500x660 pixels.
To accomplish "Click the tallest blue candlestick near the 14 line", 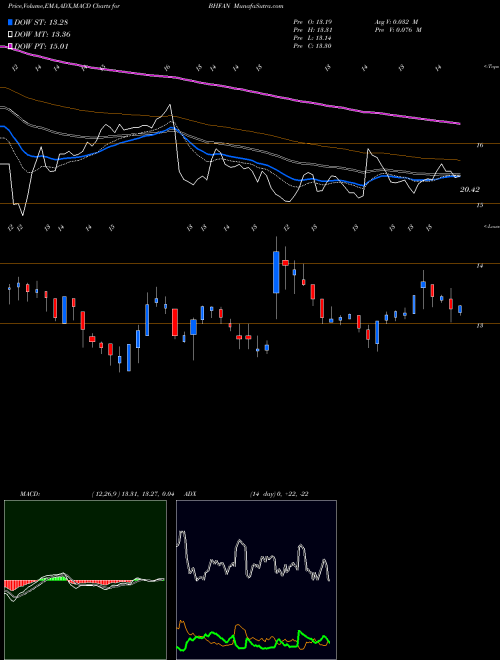I will point(276,272).
